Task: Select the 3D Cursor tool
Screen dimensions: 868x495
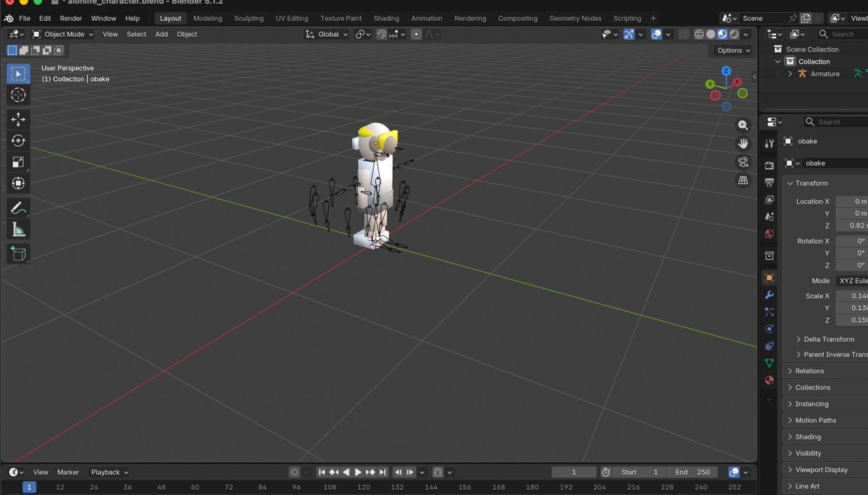Action: click(19, 95)
